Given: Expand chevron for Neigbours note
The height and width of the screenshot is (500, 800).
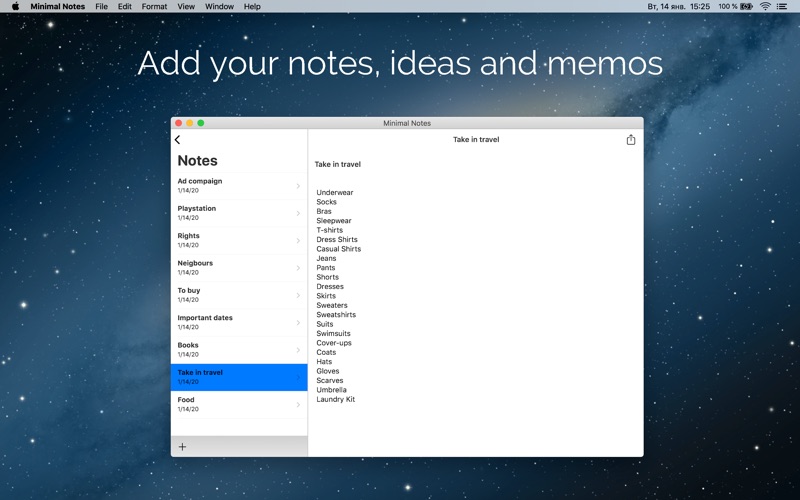Looking at the screenshot, I should click(298, 268).
